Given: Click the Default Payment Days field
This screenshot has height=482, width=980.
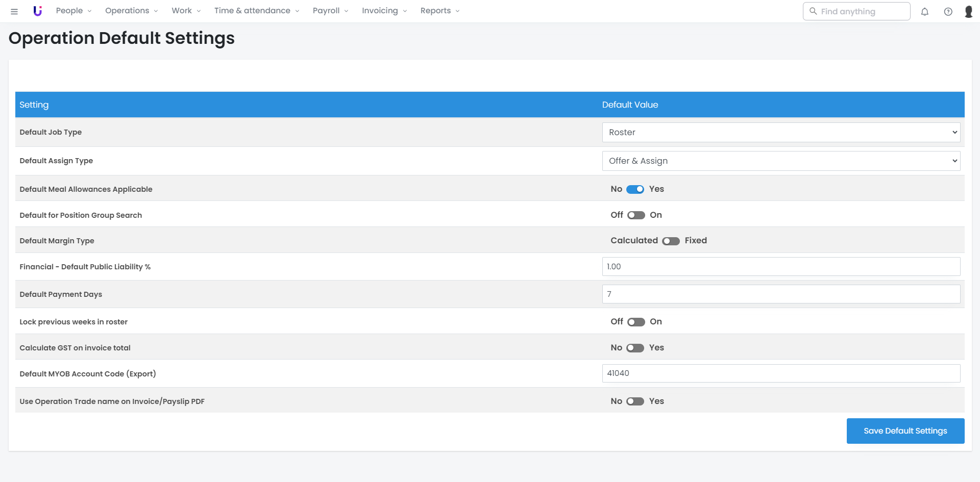Looking at the screenshot, I should (x=780, y=294).
